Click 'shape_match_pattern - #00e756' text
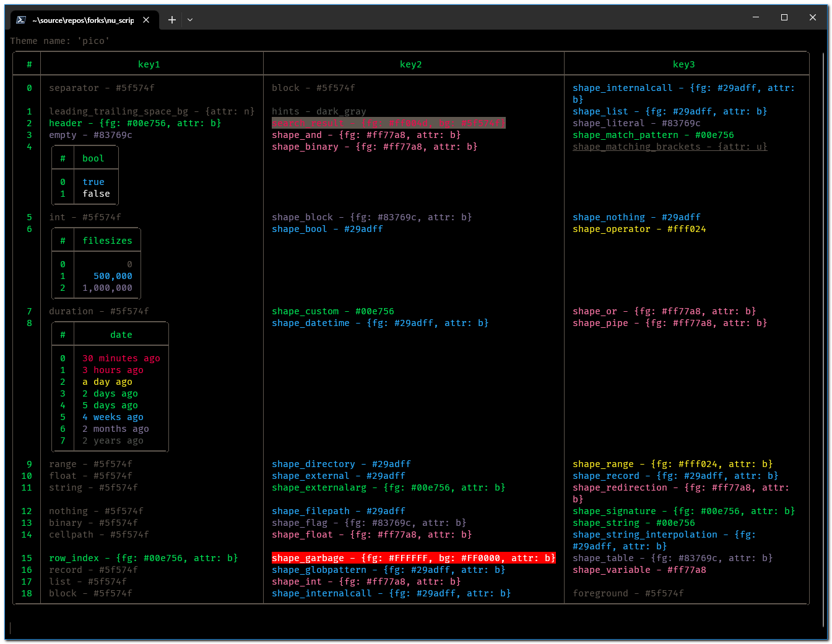Screen dimensions: 832x644 point(653,135)
